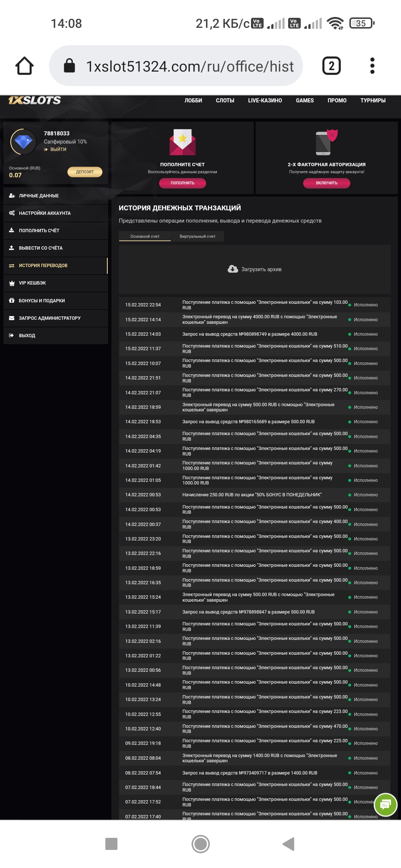Select ИСТОРИЯ ПЕРЕВОДОВ in the sidebar
The width and height of the screenshot is (401, 868).
(x=56, y=266)
